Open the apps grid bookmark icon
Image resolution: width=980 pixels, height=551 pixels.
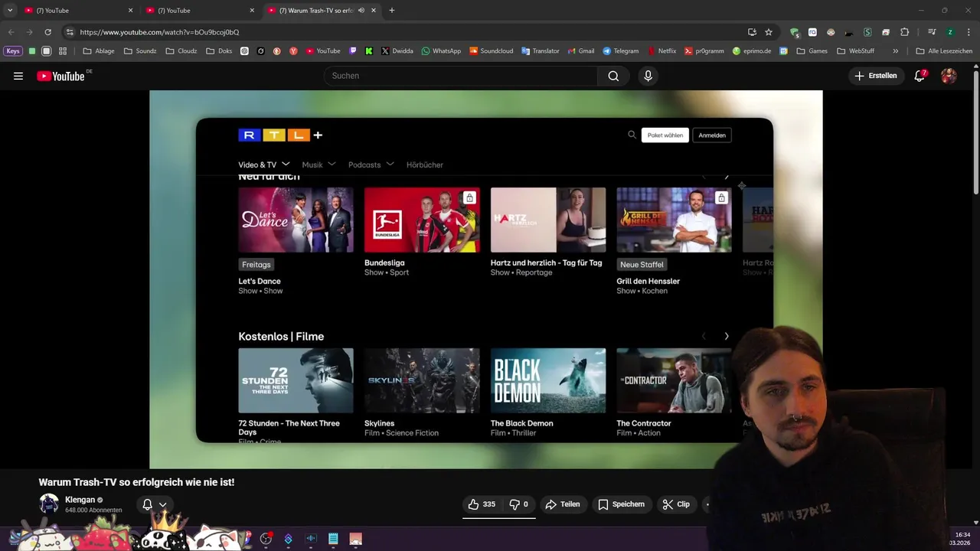click(63, 51)
